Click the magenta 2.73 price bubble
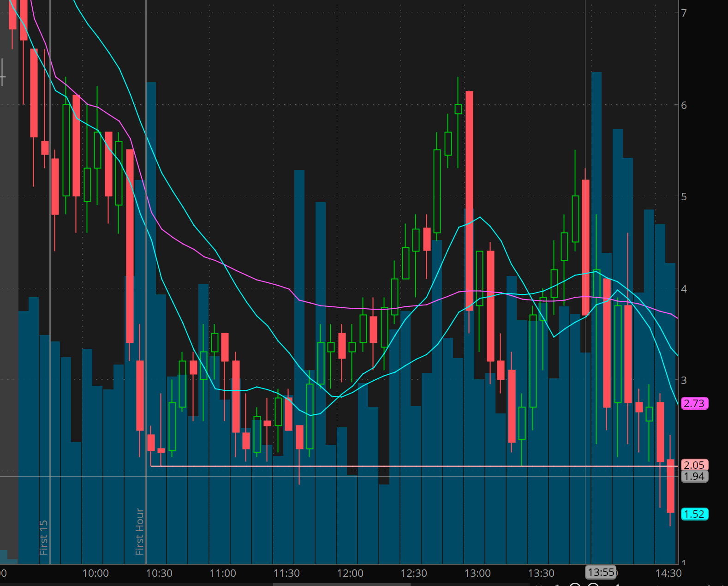 tap(694, 403)
